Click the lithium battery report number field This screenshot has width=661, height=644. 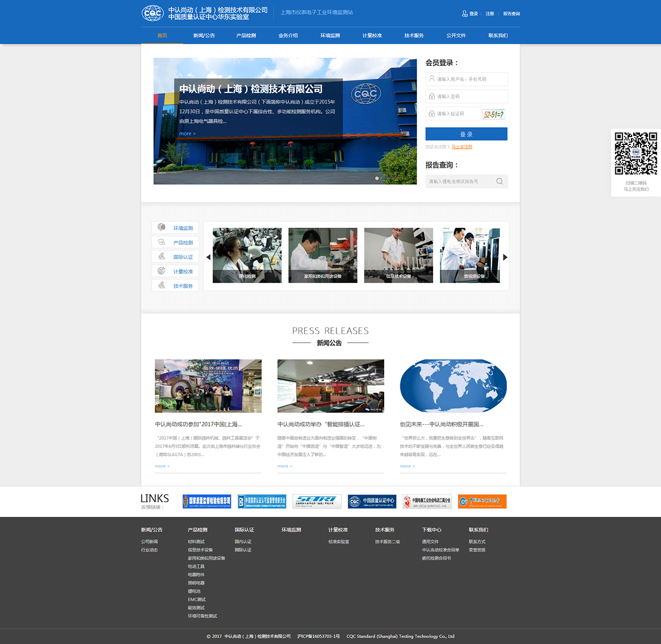(x=466, y=182)
